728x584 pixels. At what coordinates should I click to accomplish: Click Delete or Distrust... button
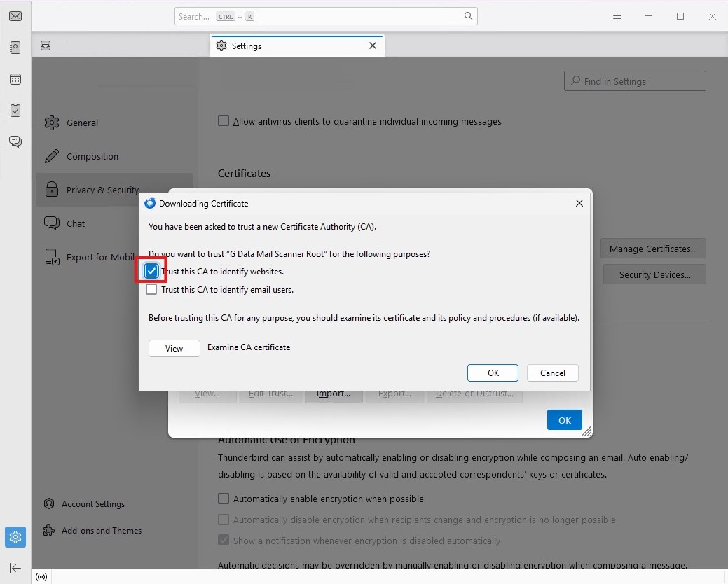tap(474, 396)
